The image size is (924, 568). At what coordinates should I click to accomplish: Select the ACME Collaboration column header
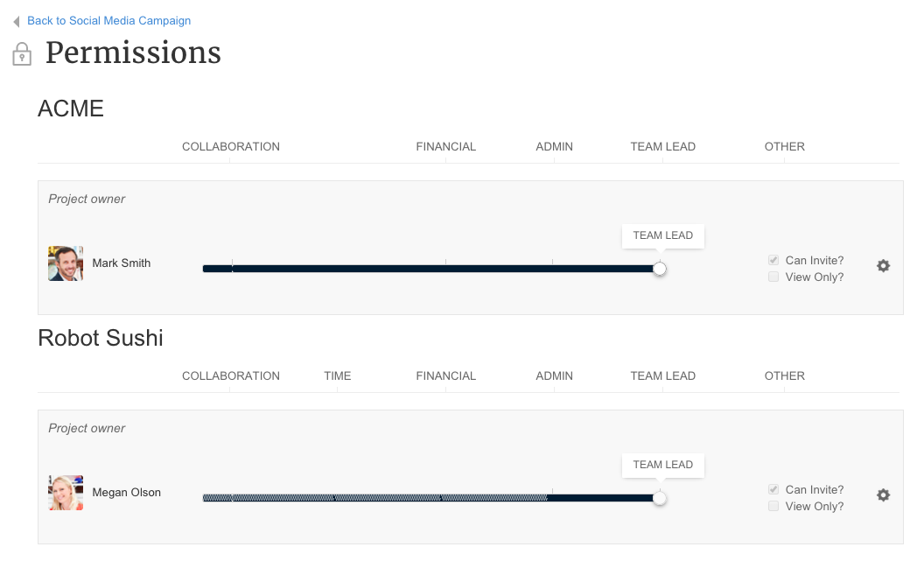pyautogui.click(x=231, y=147)
